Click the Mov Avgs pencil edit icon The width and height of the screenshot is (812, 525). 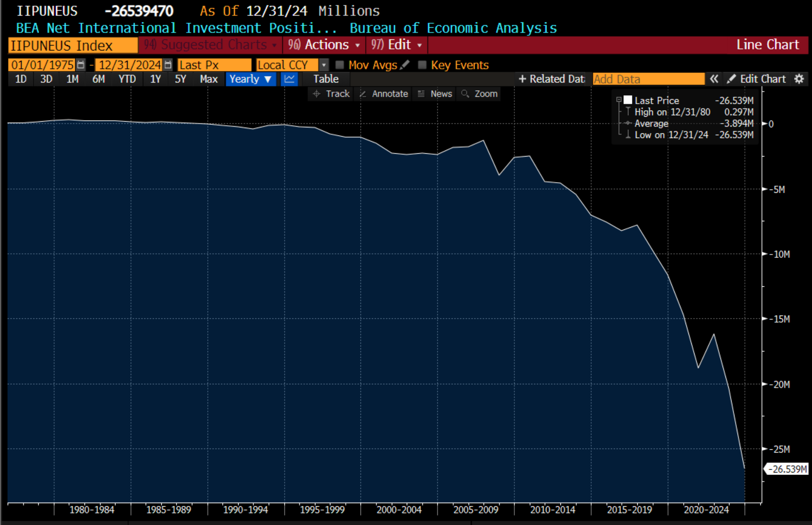click(404, 65)
